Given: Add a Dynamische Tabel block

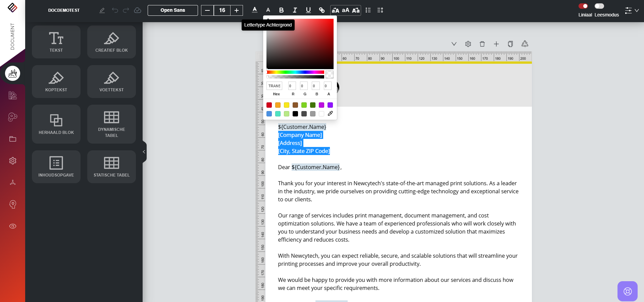Looking at the screenshot, I should (111, 124).
